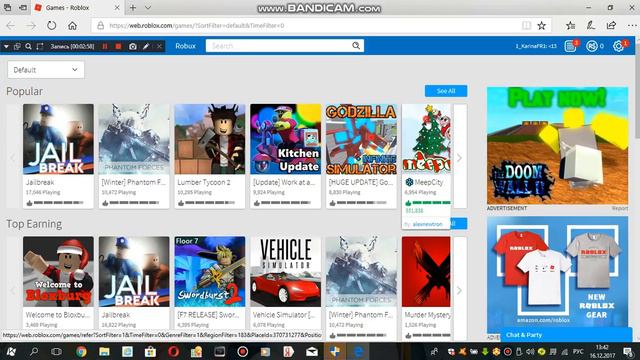Activate the Bandicam pencil drawing tool
Image resolution: width=640 pixels, height=360 pixels.
[146, 47]
